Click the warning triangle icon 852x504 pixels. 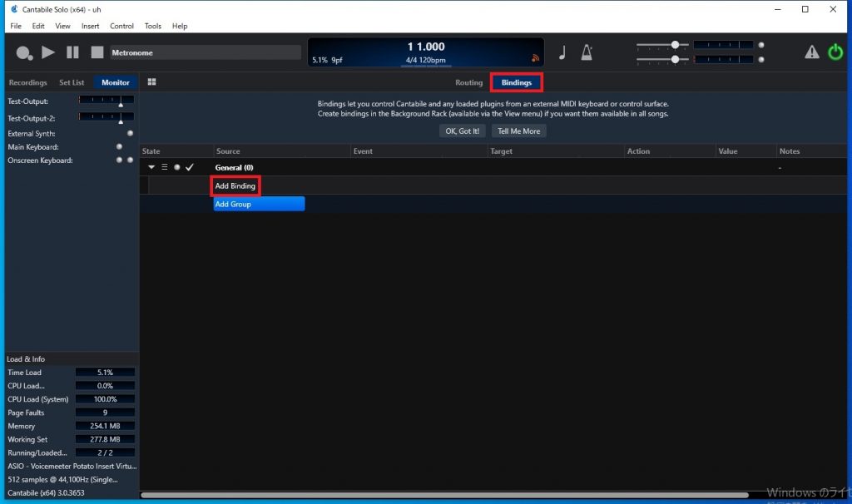coord(812,52)
